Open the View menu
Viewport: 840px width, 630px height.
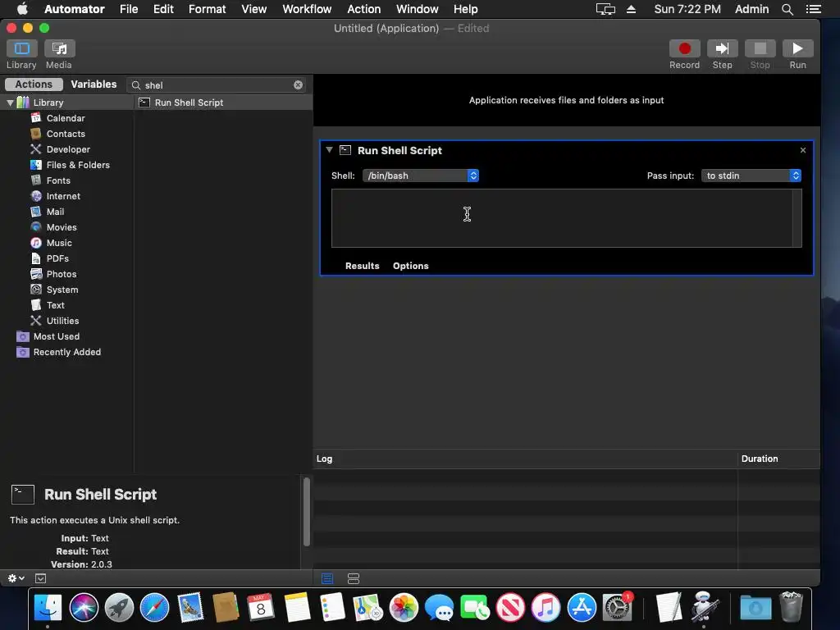click(254, 9)
